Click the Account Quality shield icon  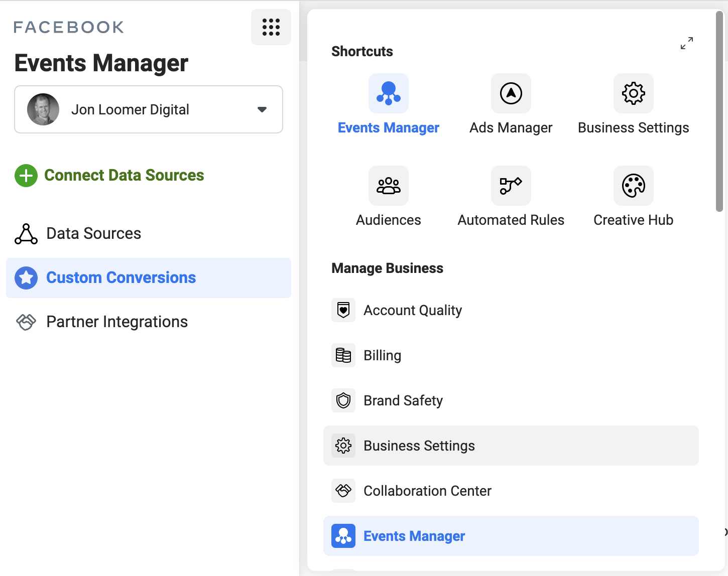click(343, 310)
